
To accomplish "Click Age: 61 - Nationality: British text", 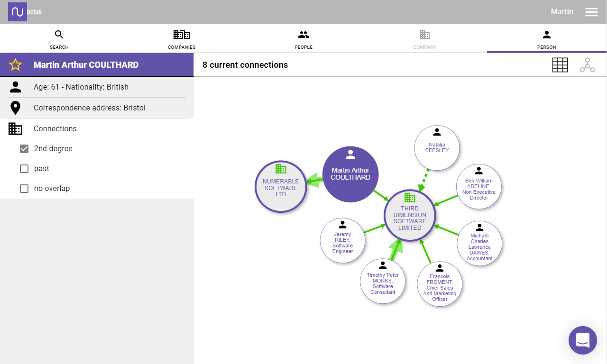I will tap(81, 87).
